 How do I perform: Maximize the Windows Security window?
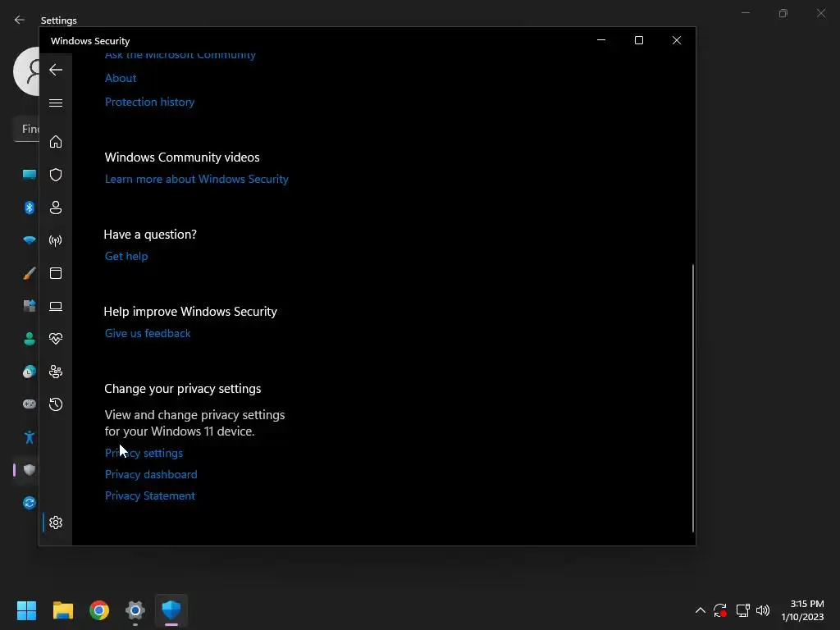(x=638, y=40)
